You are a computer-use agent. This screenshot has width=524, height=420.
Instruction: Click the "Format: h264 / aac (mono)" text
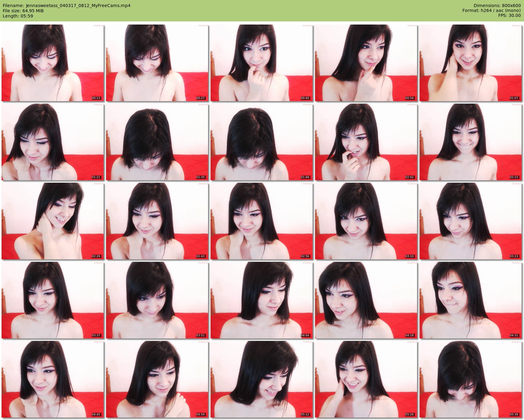coord(492,11)
